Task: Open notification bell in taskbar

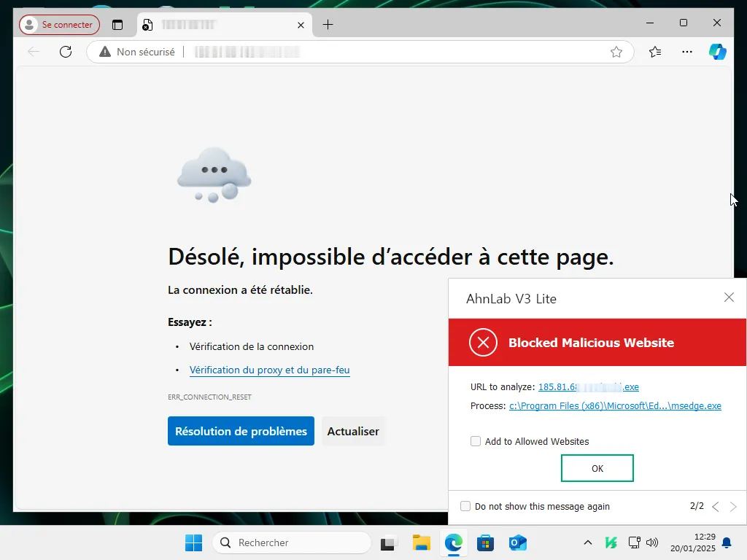Action: pyautogui.click(x=727, y=542)
